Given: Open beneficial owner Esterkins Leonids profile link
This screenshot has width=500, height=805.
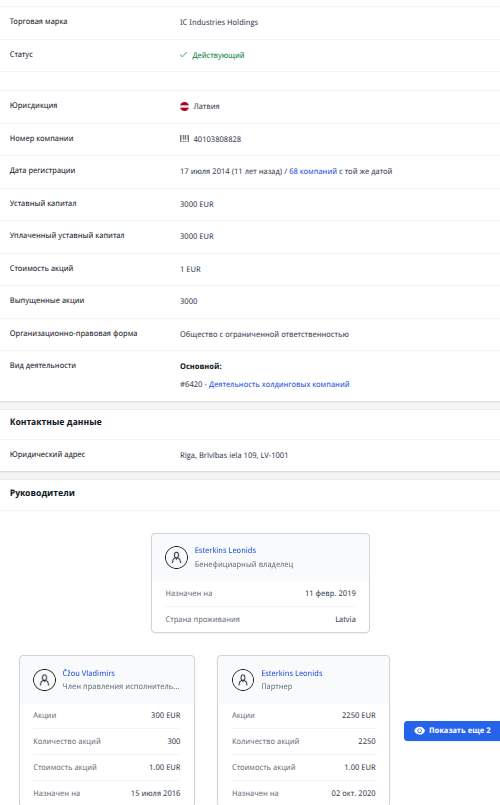Looking at the screenshot, I should coord(225,550).
